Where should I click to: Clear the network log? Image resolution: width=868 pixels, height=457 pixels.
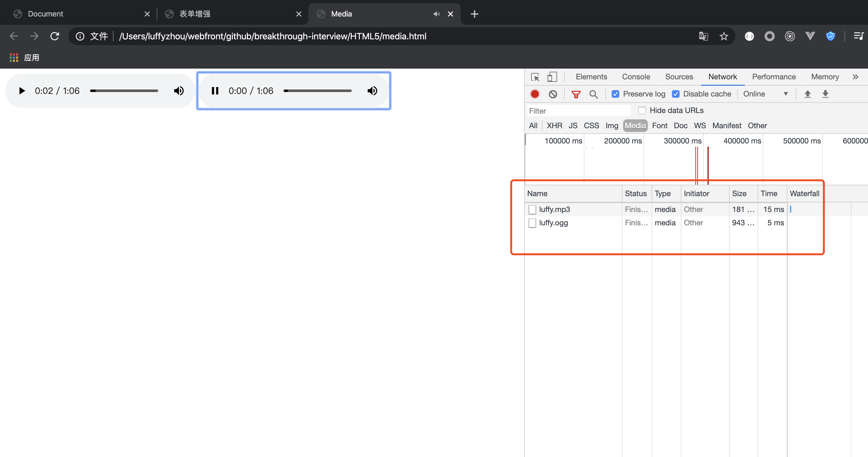click(553, 94)
